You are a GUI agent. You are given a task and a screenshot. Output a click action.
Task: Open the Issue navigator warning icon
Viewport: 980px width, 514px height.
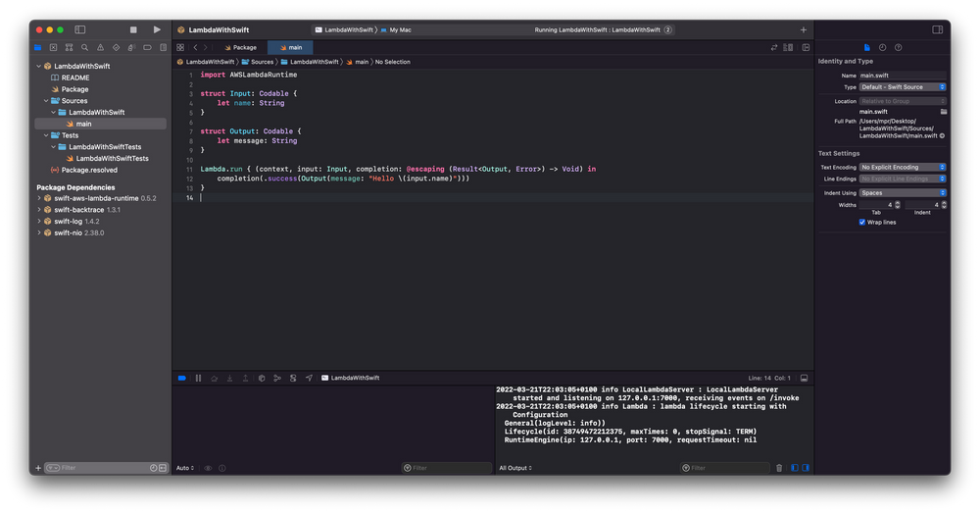point(100,47)
